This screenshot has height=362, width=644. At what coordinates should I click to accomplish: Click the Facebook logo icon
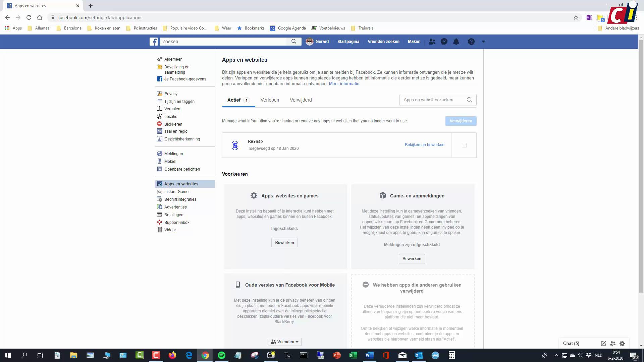(x=154, y=42)
